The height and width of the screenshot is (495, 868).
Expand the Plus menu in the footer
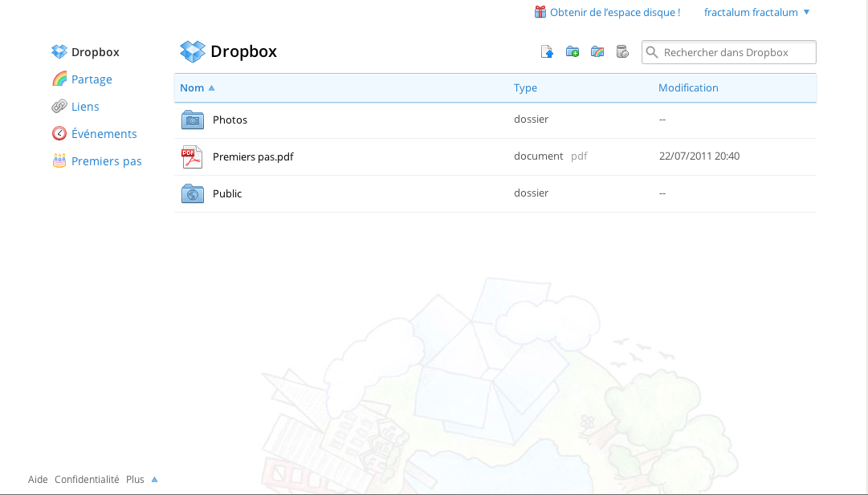[x=141, y=480]
